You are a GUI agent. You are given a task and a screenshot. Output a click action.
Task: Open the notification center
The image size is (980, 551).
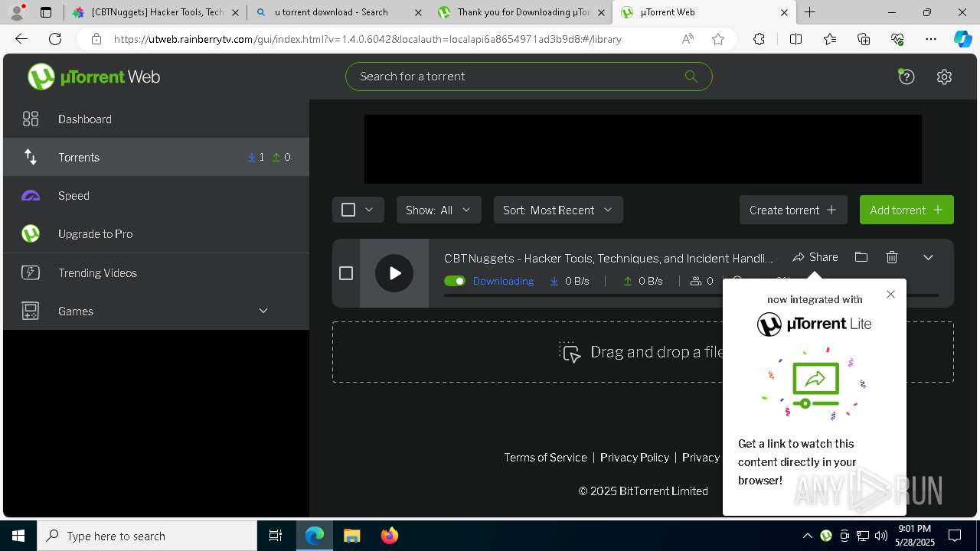coord(955,536)
